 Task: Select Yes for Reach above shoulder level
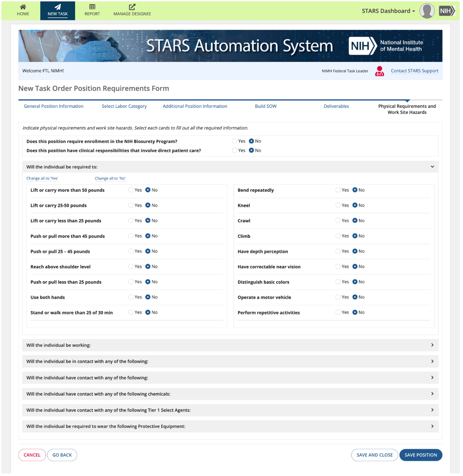131,266
